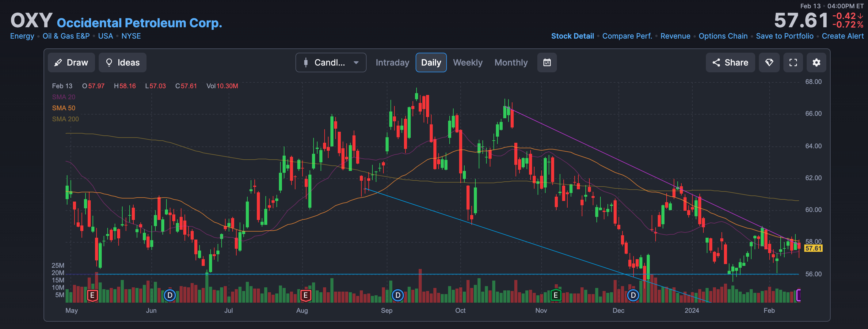Share this chart
The width and height of the screenshot is (868, 329).
(x=730, y=62)
